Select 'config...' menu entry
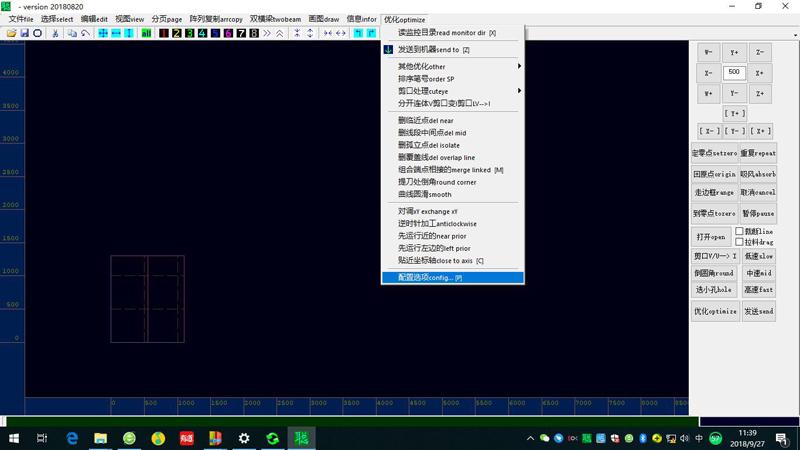Screen dimensions: 800x450 [x=453, y=278]
